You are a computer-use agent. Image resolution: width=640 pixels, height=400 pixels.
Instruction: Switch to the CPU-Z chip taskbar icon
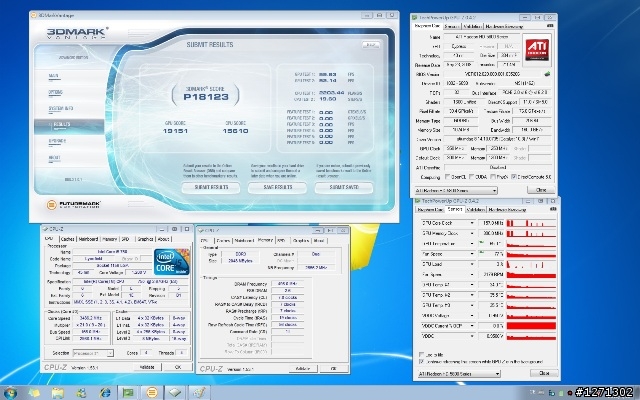coord(175,393)
